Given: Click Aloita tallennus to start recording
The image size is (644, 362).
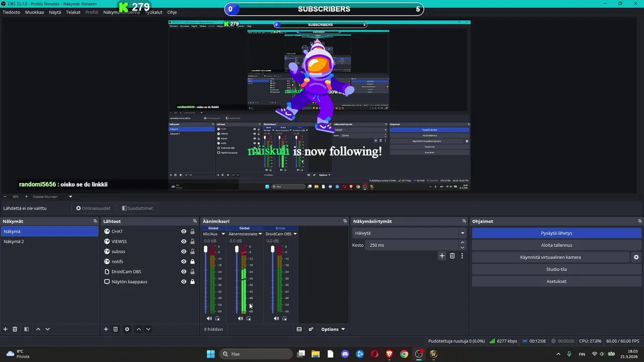Looking at the screenshot, I should point(556,245).
